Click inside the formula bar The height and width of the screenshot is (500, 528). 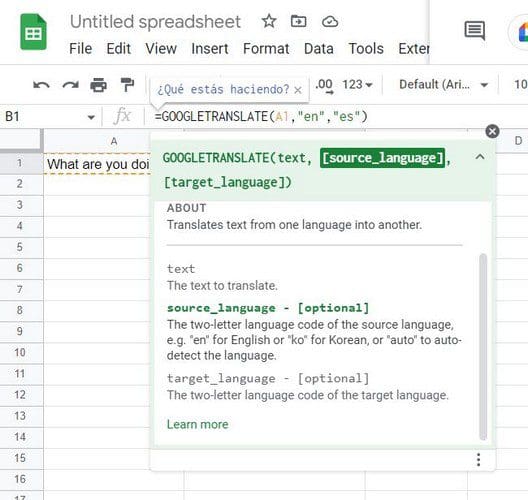click(337, 116)
